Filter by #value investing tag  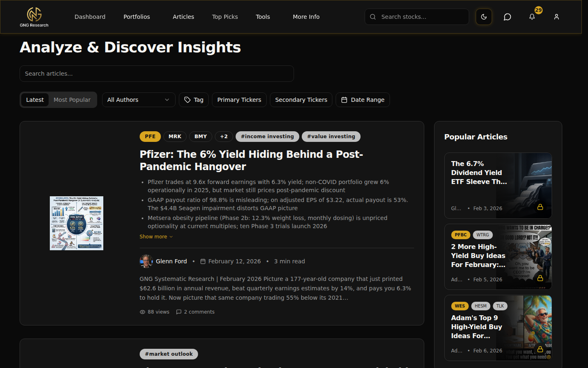pos(331,137)
